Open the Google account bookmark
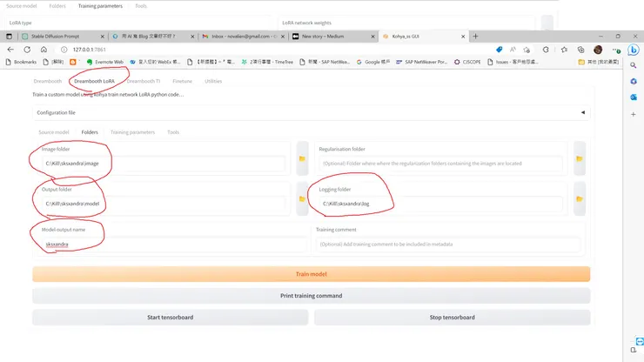 [373, 62]
